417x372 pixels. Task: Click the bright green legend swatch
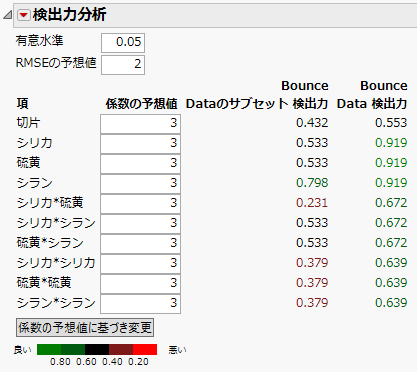[49, 349]
